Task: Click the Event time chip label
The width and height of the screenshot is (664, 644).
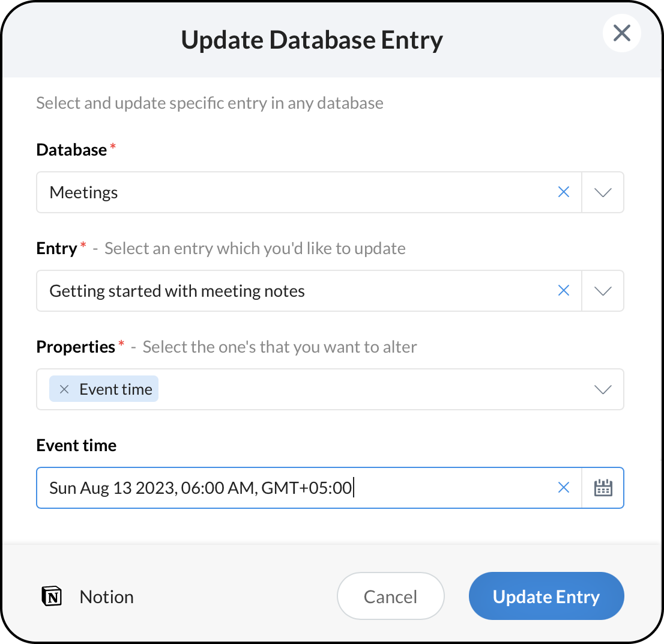Action: tap(116, 389)
